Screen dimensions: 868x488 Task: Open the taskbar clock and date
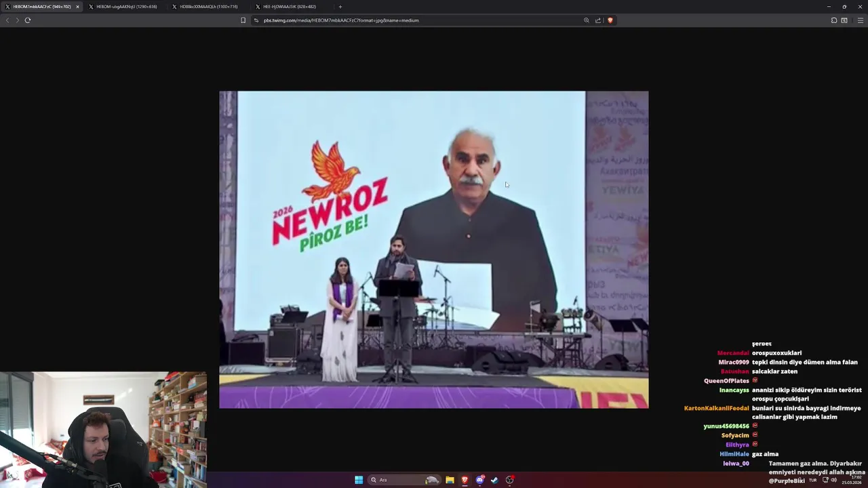coord(852,480)
